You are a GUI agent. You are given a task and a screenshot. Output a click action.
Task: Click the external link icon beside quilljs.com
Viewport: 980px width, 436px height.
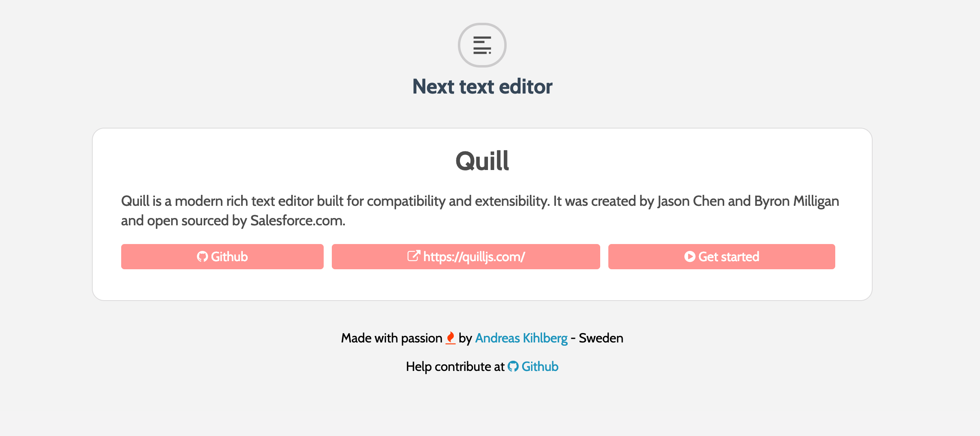(x=414, y=256)
